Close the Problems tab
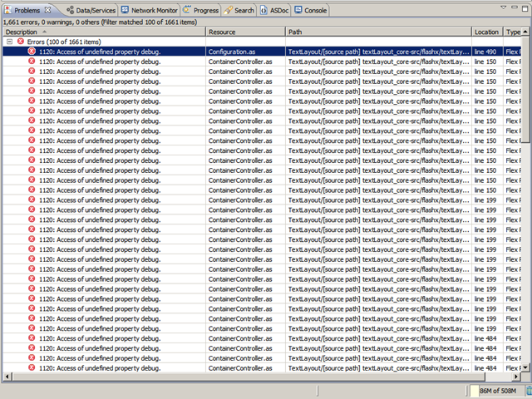The height and width of the screenshot is (399, 532). click(x=48, y=10)
